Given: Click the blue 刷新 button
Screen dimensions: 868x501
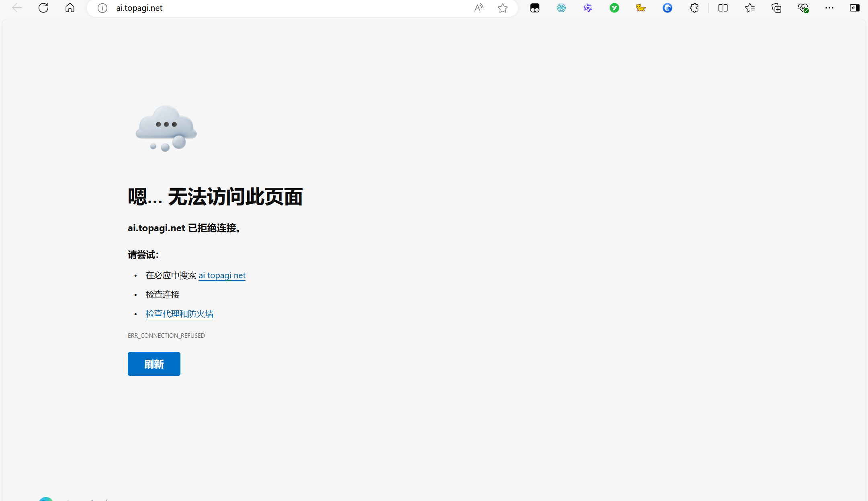Looking at the screenshot, I should tap(154, 364).
